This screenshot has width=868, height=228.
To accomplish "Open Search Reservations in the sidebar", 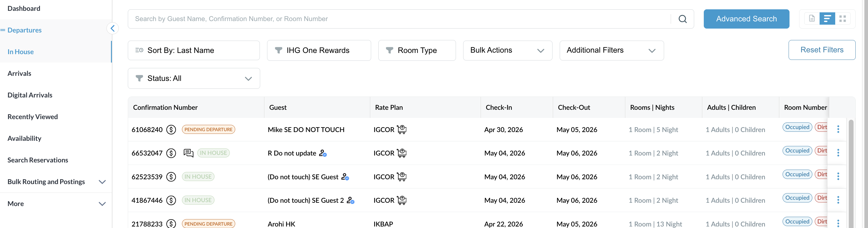I will (38, 160).
